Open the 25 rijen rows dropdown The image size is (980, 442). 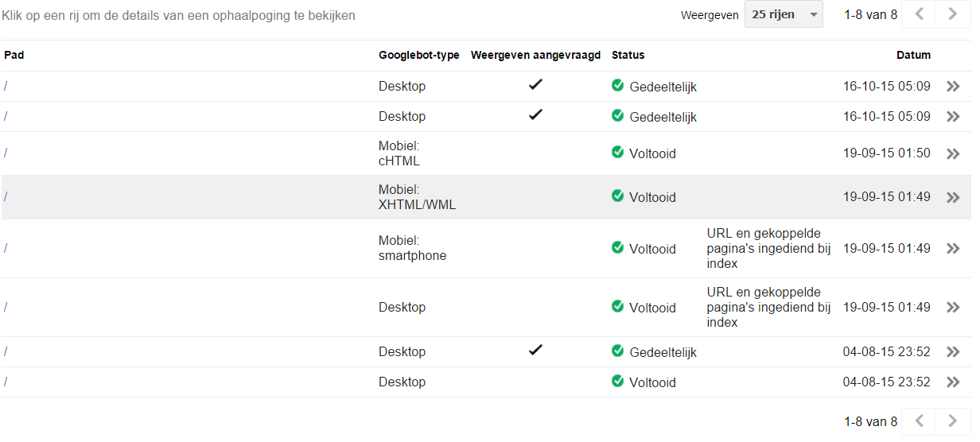784,14
